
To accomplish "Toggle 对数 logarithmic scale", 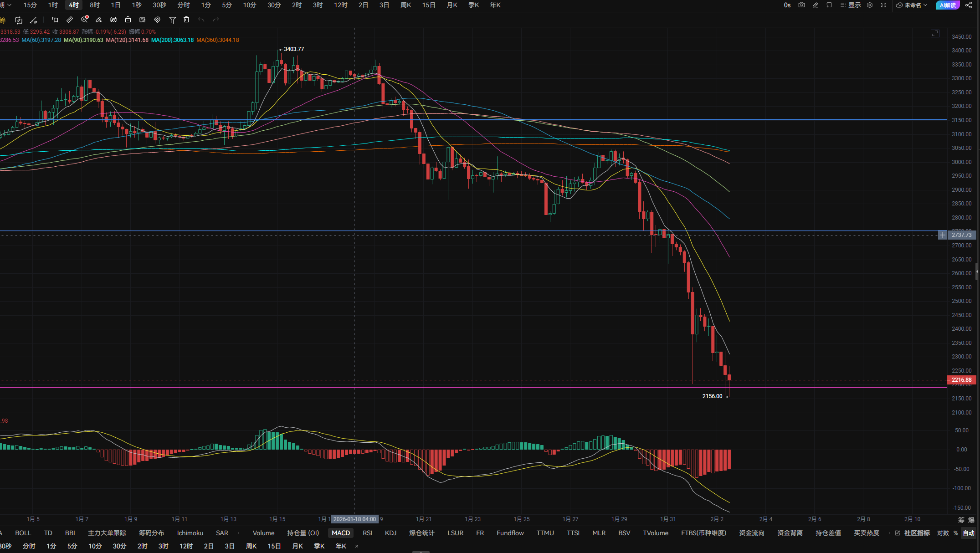I will tap(943, 533).
